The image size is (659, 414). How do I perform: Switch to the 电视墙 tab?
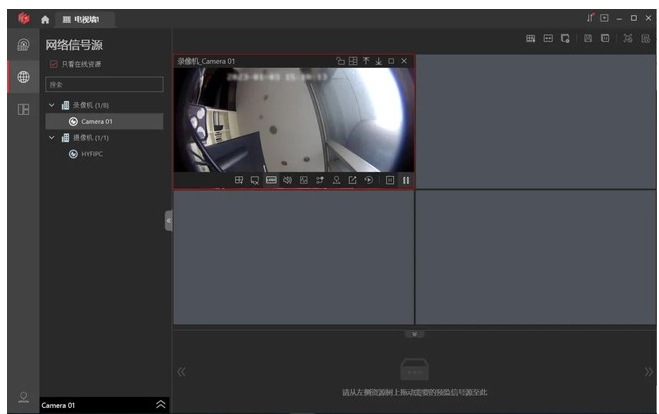click(82, 19)
